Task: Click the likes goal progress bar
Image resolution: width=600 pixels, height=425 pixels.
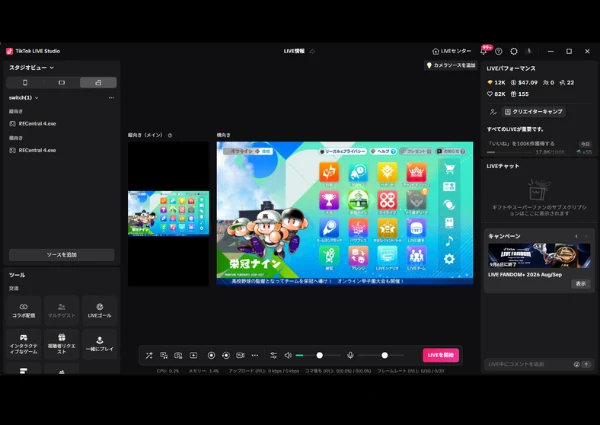Action: point(510,152)
